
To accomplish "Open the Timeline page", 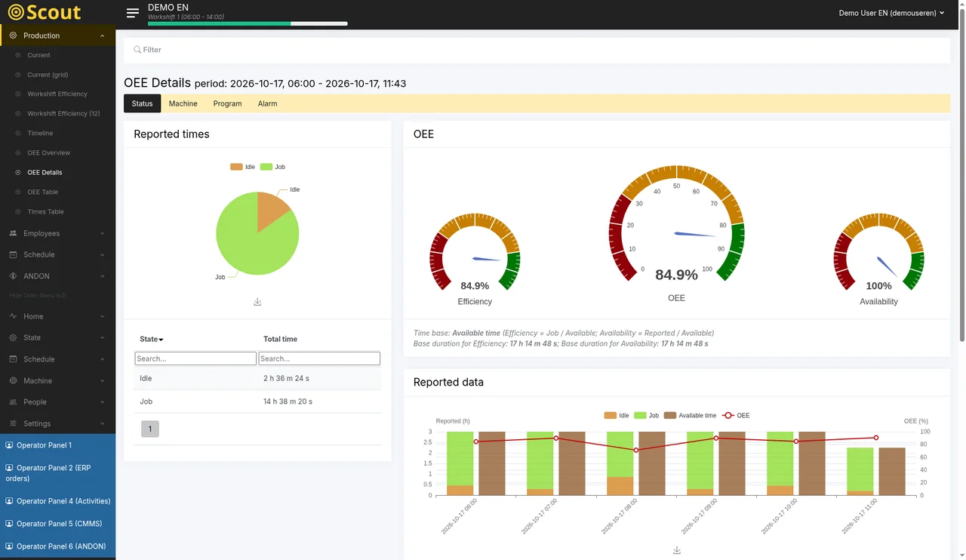I will coord(40,133).
